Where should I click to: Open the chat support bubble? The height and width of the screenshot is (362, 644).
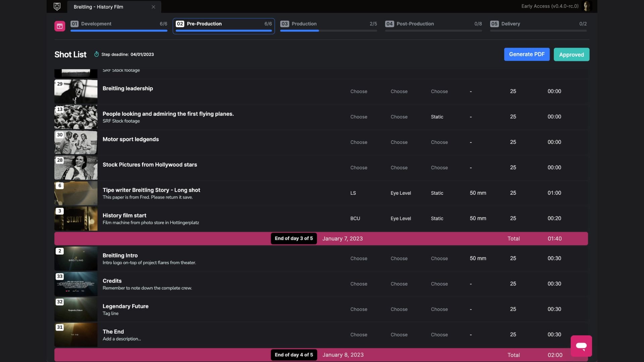(x=581, y=346)
